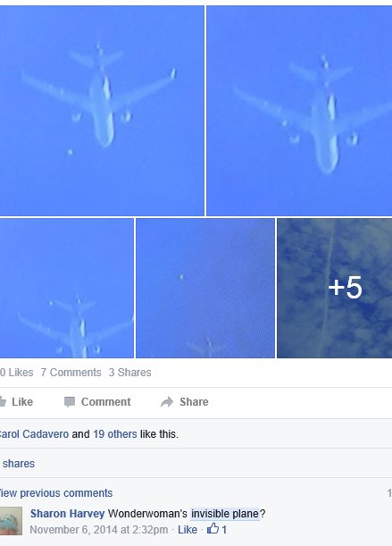Click the Comment button text
Viewport: 392px width, 546px height.
(105, 402)
